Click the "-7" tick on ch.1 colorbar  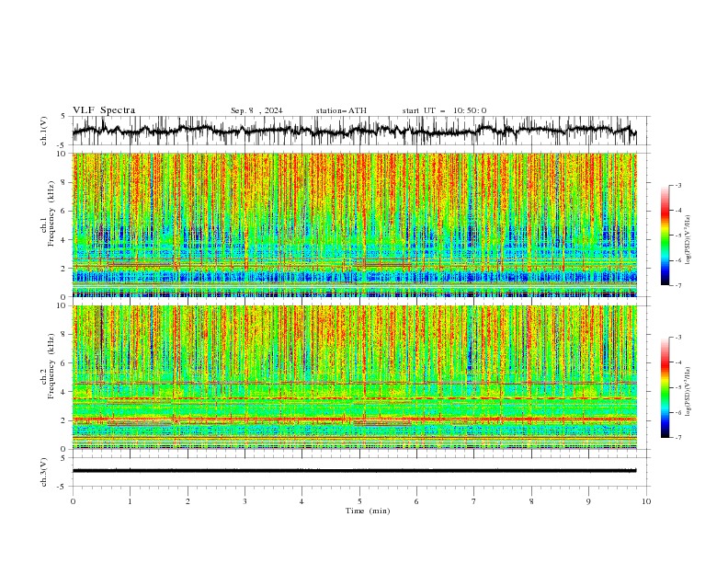pyautogui.click(x=678, y=285)
